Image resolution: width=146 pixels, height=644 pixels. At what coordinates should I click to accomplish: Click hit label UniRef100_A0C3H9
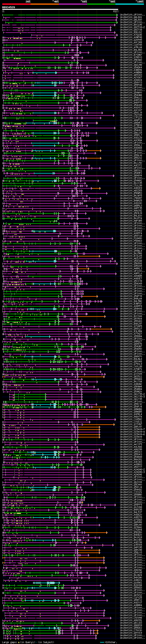pos(131,42)
